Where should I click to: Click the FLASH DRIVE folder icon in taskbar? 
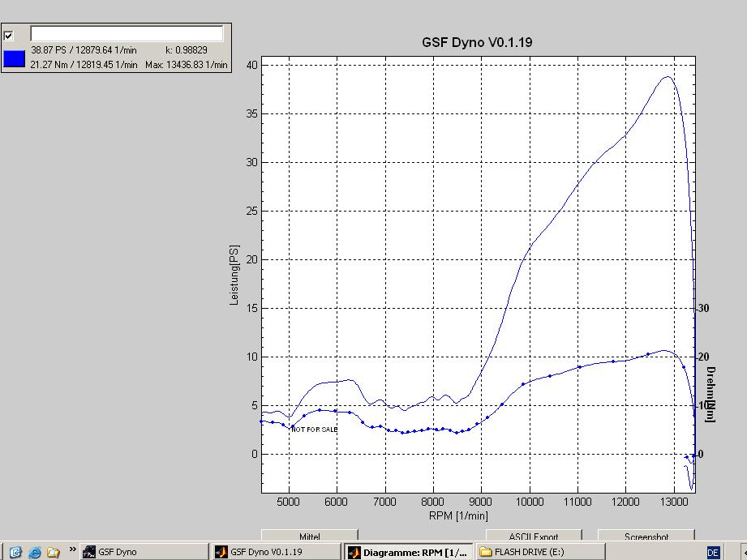486,552
